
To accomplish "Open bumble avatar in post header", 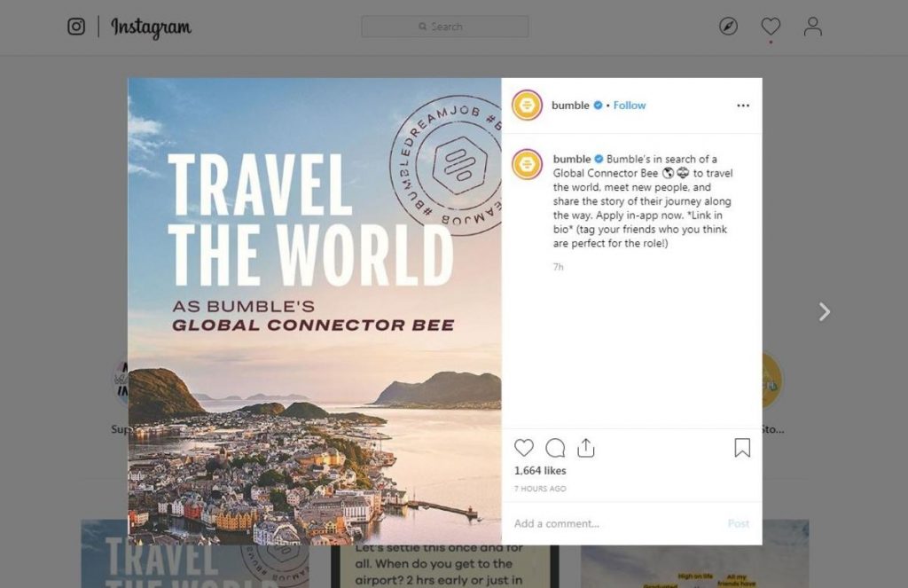I will [528, 106].
